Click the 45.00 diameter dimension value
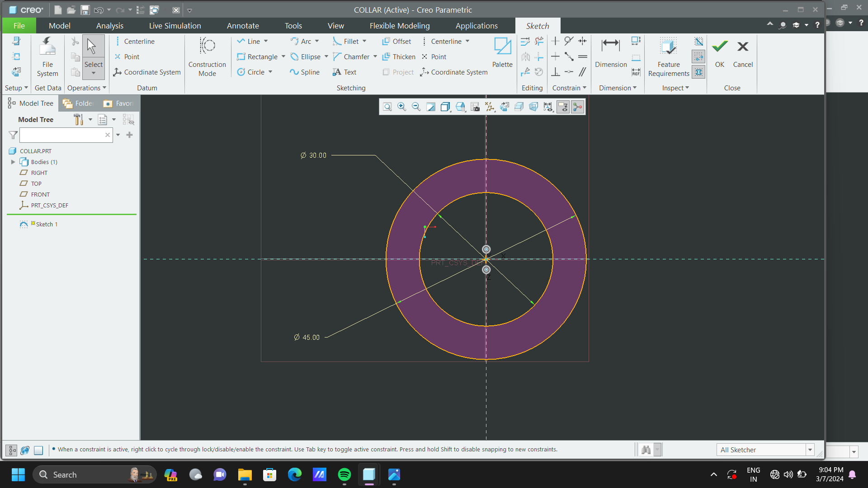 [311, 338]
